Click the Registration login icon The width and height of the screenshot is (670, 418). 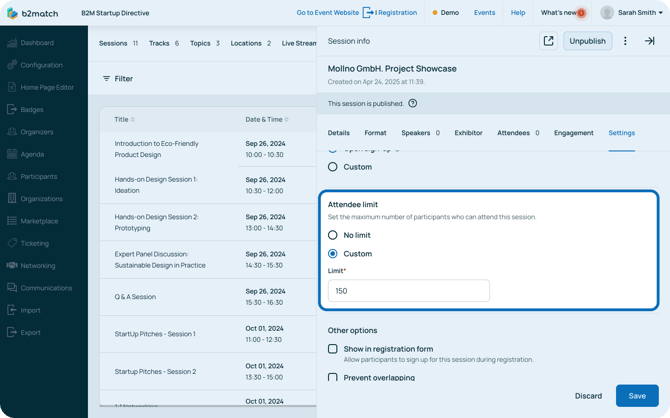(368, 13)
